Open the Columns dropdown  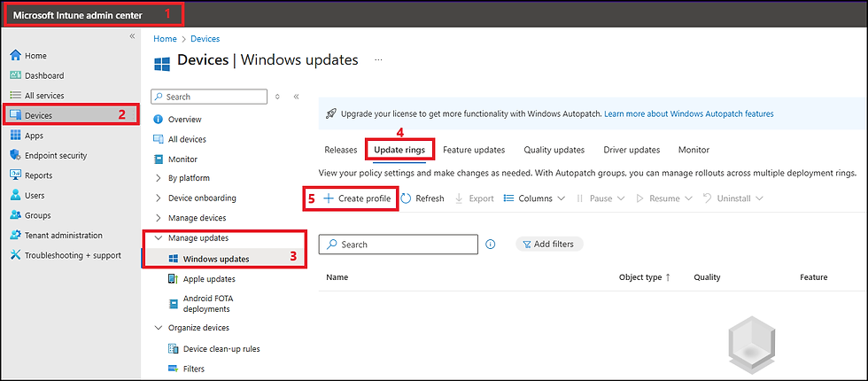pyautogui.click(x=534, y=198)
